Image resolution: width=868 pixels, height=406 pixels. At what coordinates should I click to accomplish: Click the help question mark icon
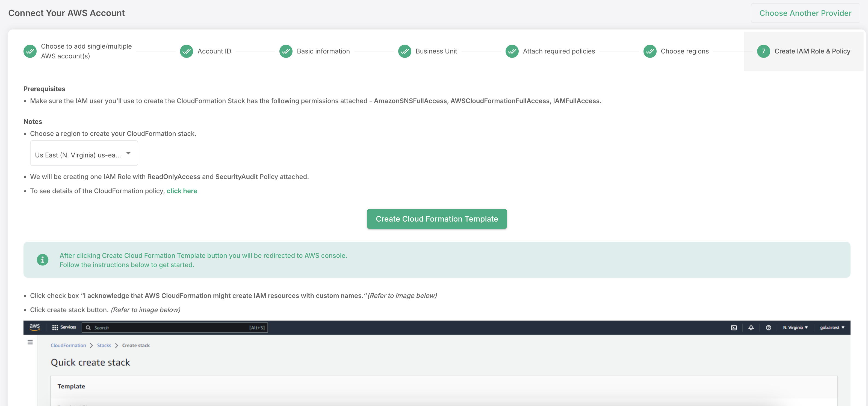point(768,328)
